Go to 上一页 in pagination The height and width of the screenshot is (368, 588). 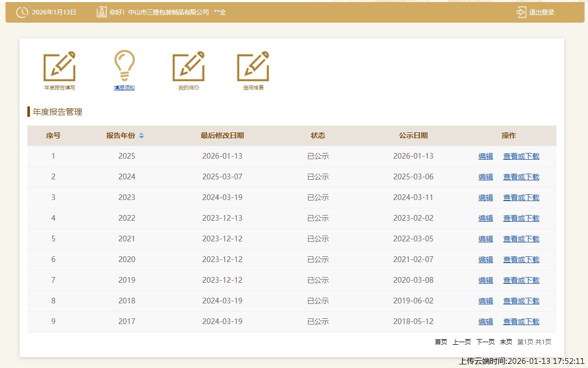tap(462, 342)
